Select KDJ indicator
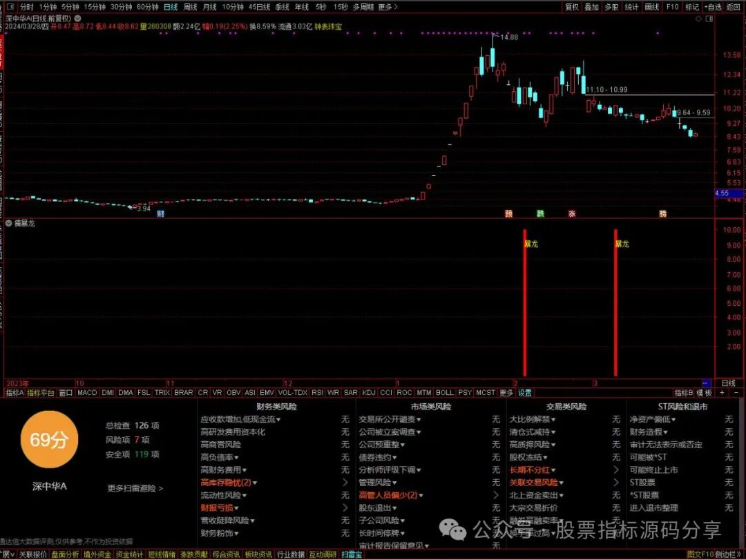The width and height of the screenshot is (746, 560). coord(369,392)
